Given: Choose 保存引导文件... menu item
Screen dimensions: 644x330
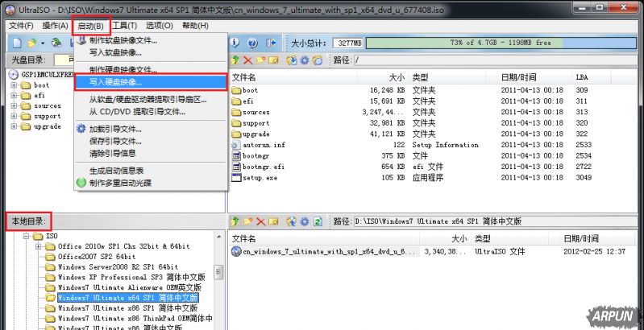Looking at the screenshot, I should coord(151,142).
